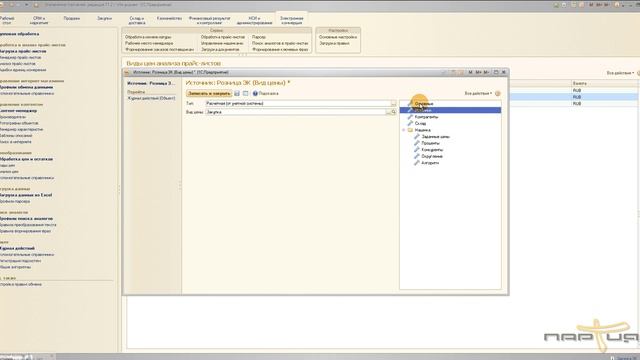Viewport: 640px width, 360px height.
Task: Open the 'Парсер' link
Action: pyautogui.click(x=259, y=37)
